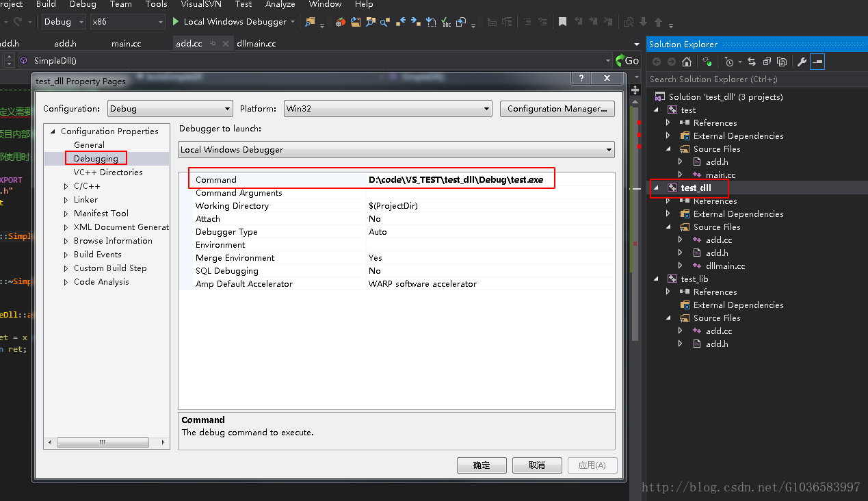Click the grayed next bookmark toolbar icon
The height and width of the screenshot is (501, 868).
click(593, 22)
